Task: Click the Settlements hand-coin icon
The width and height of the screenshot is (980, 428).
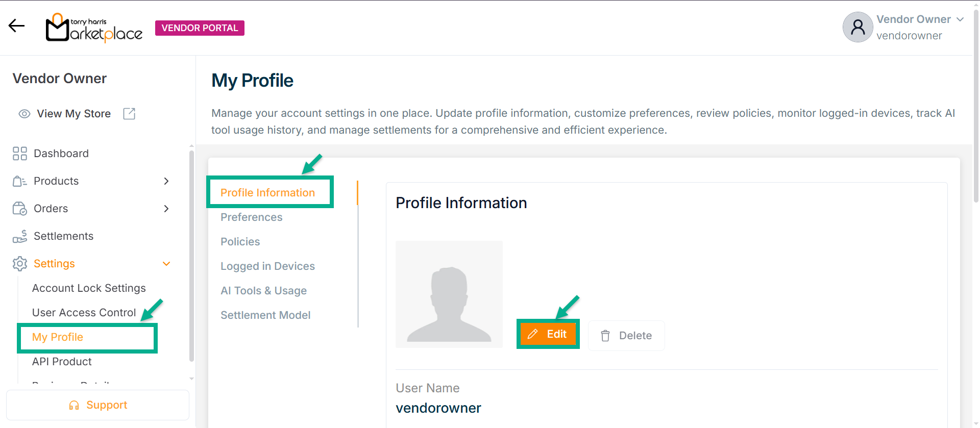Action: pos(20,236)
